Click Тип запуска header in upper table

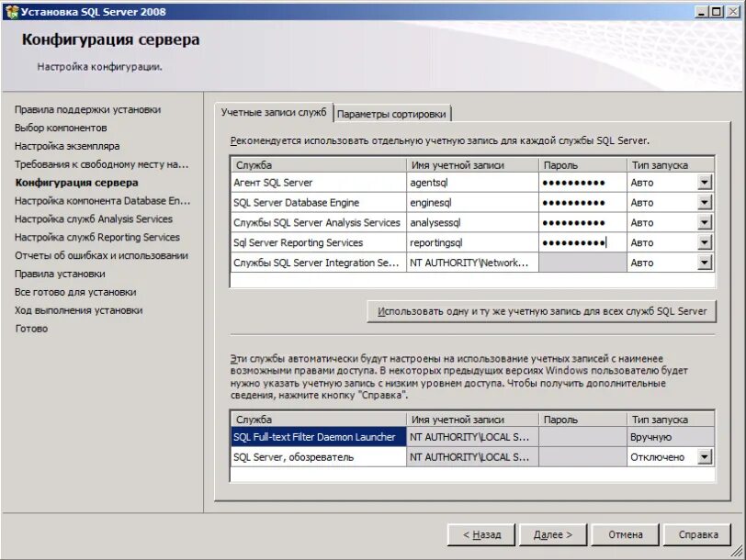tap(671, 165)
